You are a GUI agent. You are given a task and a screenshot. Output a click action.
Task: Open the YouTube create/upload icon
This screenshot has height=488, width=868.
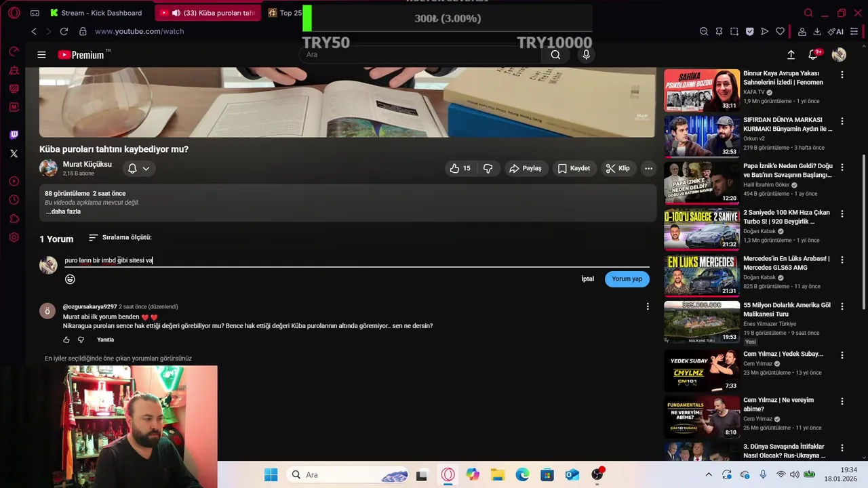pos(791,55)
